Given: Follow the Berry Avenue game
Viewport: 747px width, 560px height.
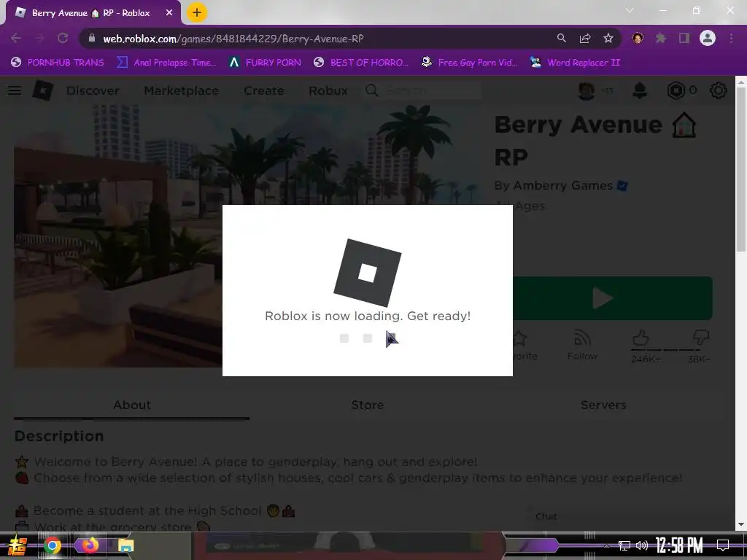Looking at the screenshot, I should pyautogui.click(x=582, y=346).
